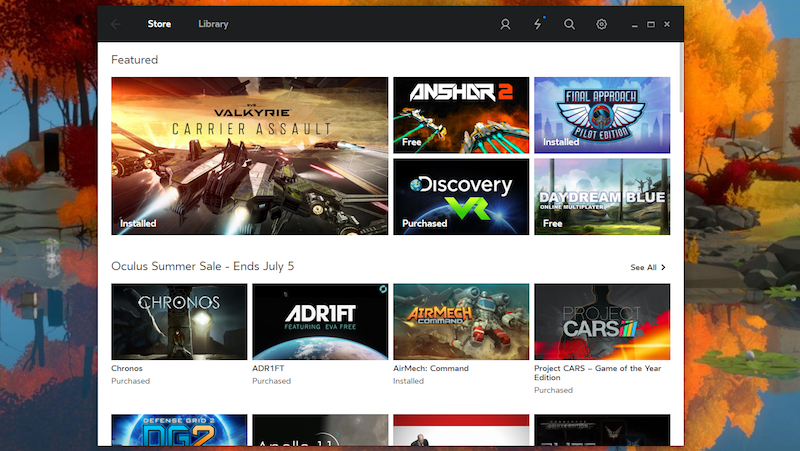Minimize the Oculus window
800x451 pixels.
coord(635,24)
